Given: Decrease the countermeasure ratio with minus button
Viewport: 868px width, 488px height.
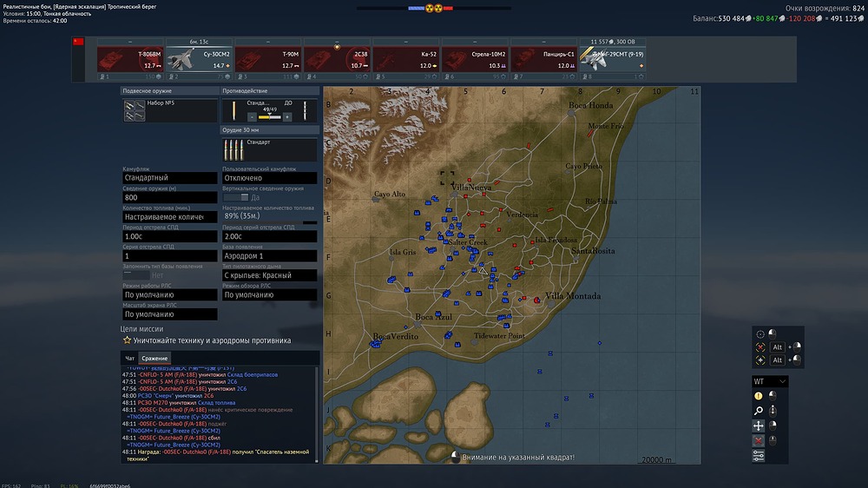Looking at the screenshot, I should click(252, 117).
